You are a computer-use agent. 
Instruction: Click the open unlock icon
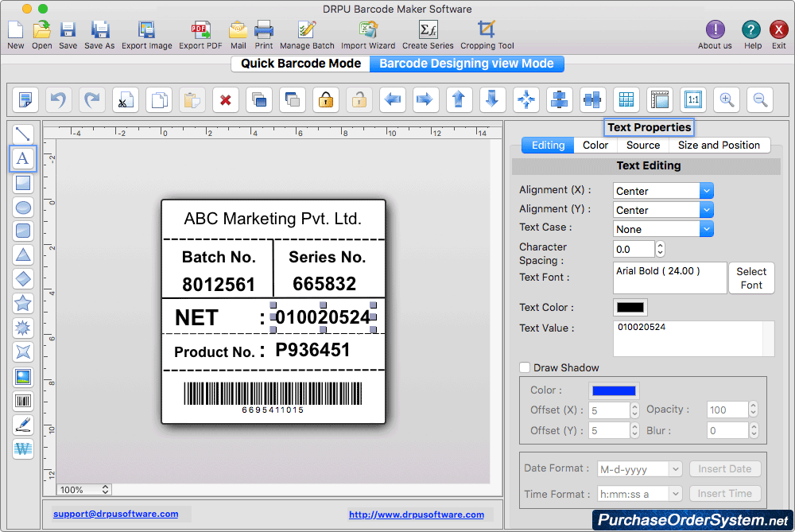click(359, 99)
